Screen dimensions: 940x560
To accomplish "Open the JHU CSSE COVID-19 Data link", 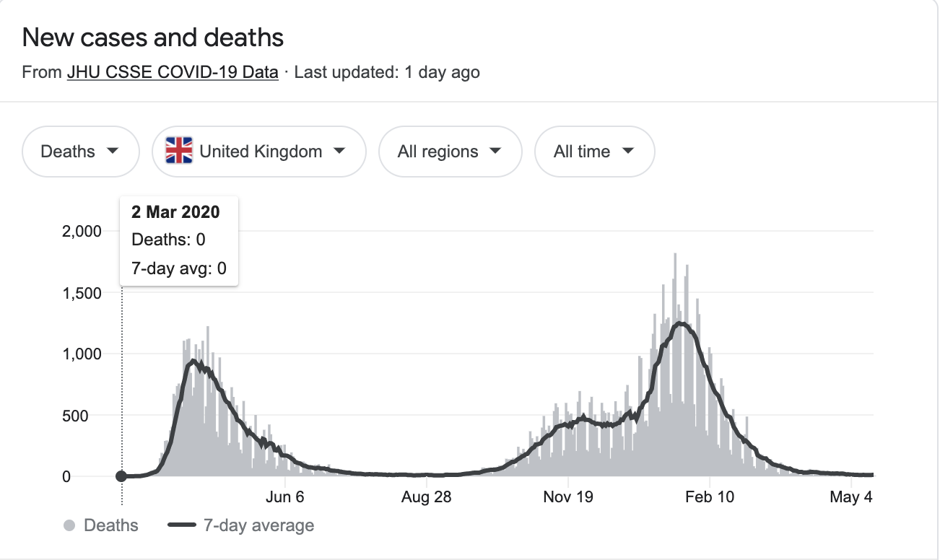I will coord(173,72).
